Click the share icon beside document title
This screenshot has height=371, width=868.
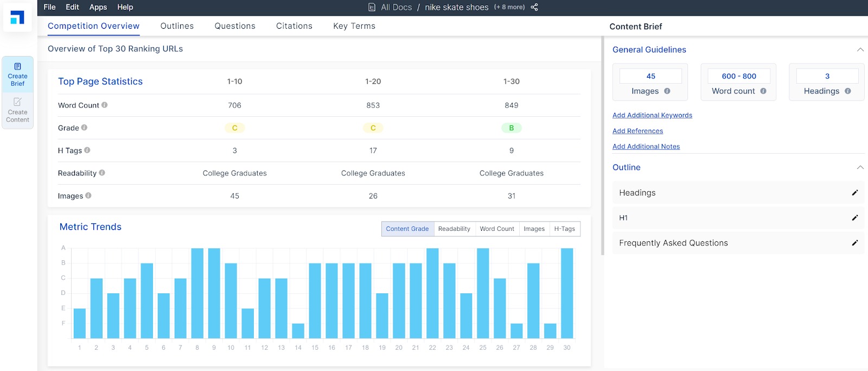point(534,7)
